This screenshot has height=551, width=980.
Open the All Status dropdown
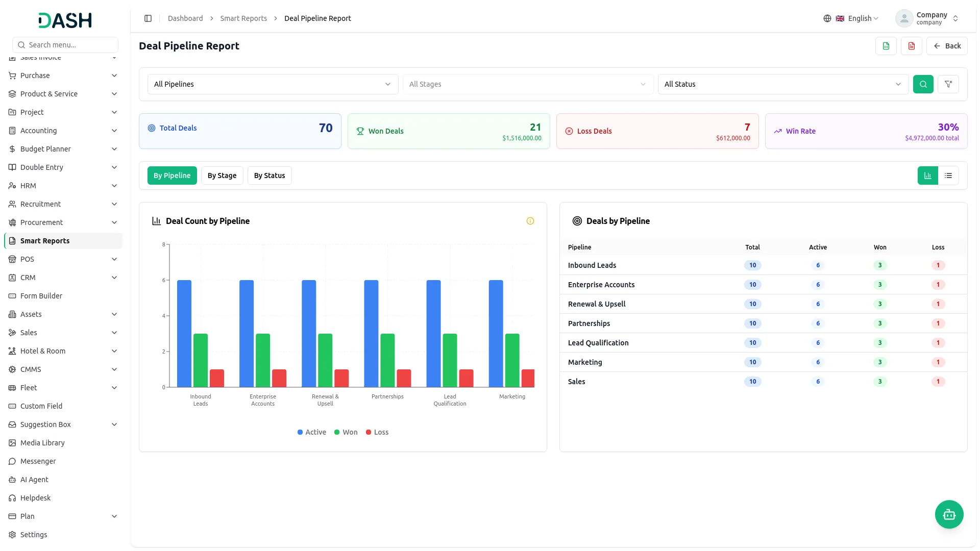tap(783, 84)
